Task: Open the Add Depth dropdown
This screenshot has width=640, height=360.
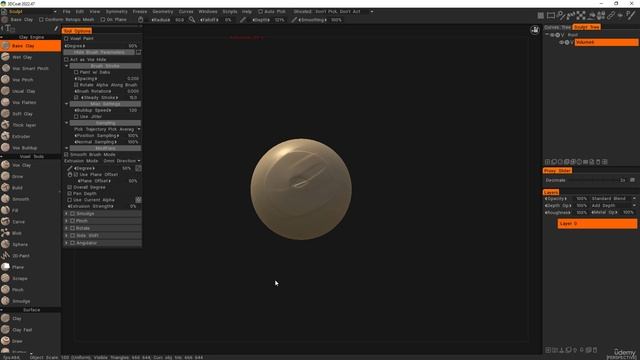Action: [x=613, y=205]
